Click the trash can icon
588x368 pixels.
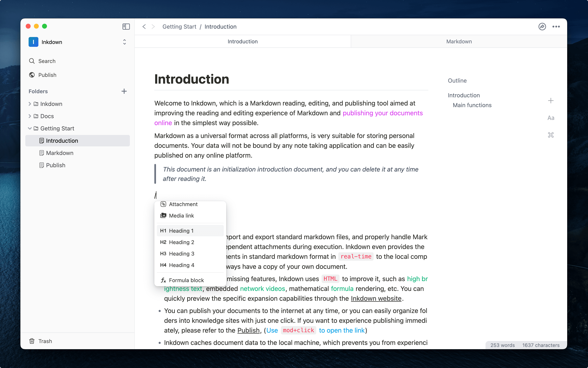[x=32, y=341]
